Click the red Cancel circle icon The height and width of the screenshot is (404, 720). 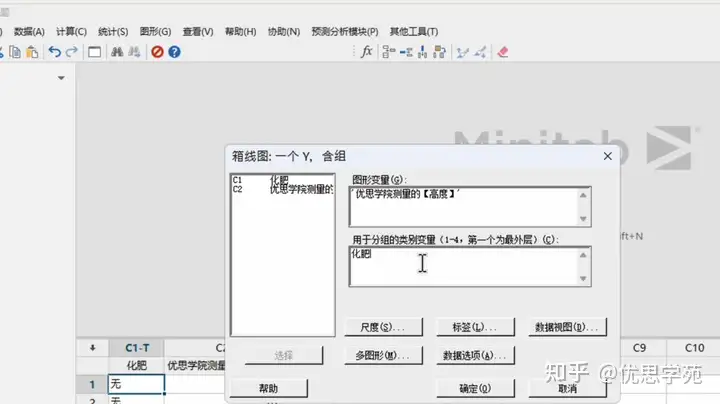[x=158, y=52]
